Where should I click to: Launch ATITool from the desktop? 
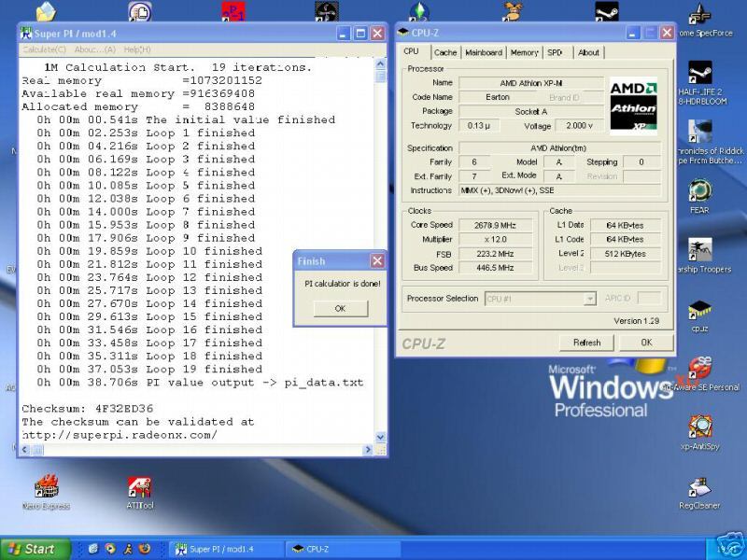[139, 492]
